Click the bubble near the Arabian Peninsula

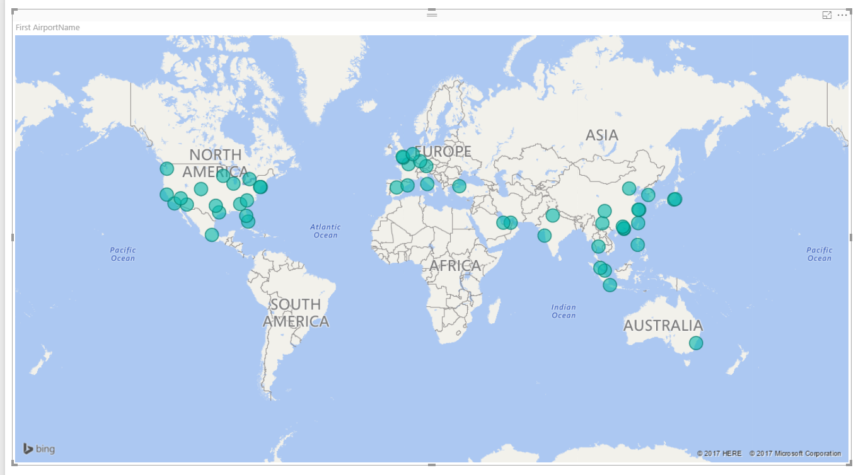(x=507, y=222)
